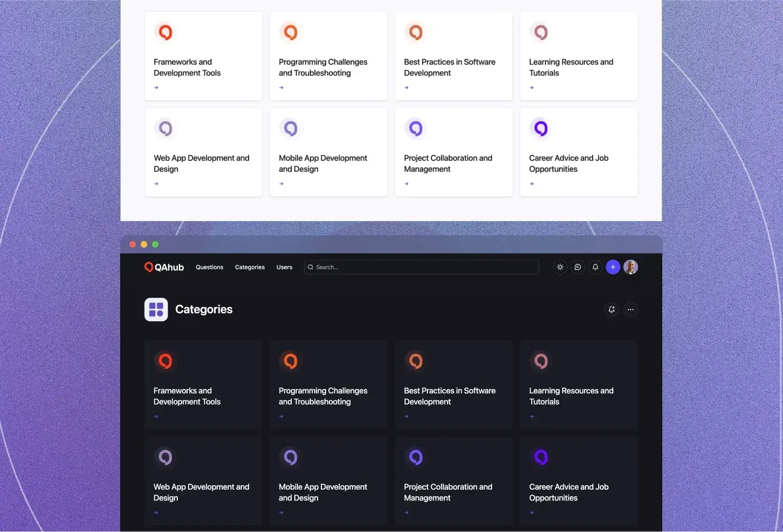Click arrow under Frameworks card in dark window

pyautogui.click(x=156, y=417)
